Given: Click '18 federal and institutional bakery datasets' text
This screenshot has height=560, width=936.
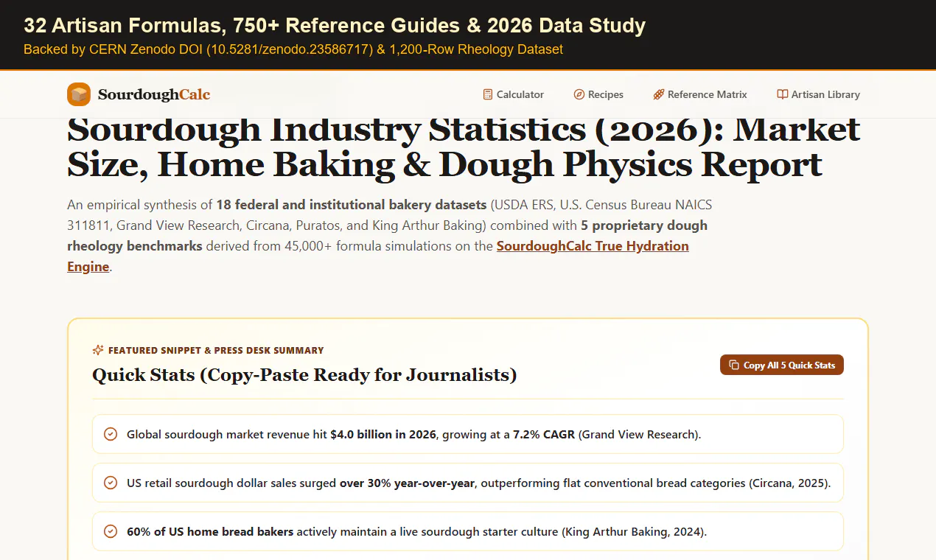Looking at the screenshot, I should 351,204.
